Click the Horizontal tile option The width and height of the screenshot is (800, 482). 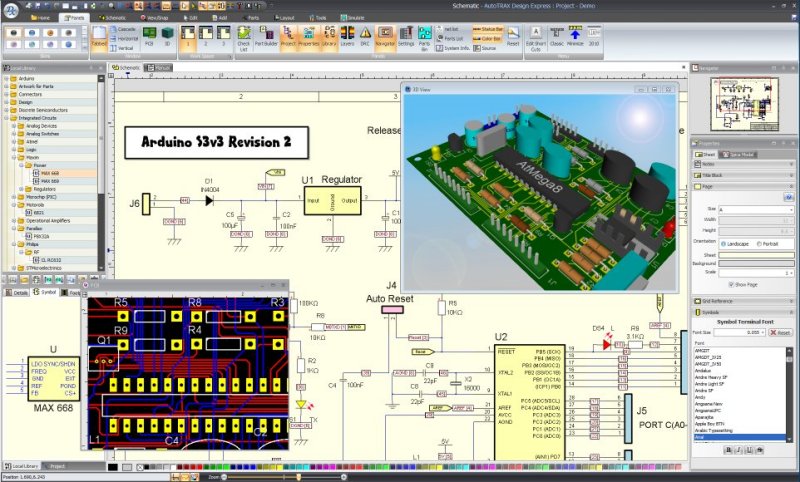123,39
